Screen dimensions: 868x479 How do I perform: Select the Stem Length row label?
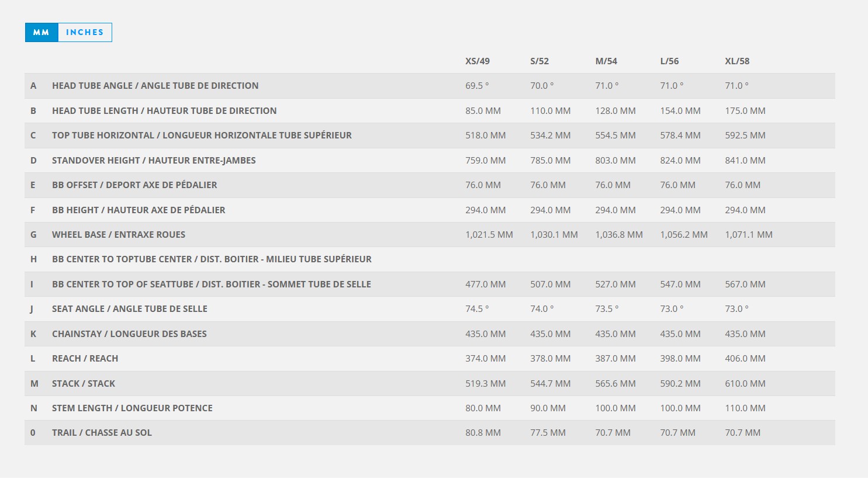pyautogui.click(x=132, y=408)
